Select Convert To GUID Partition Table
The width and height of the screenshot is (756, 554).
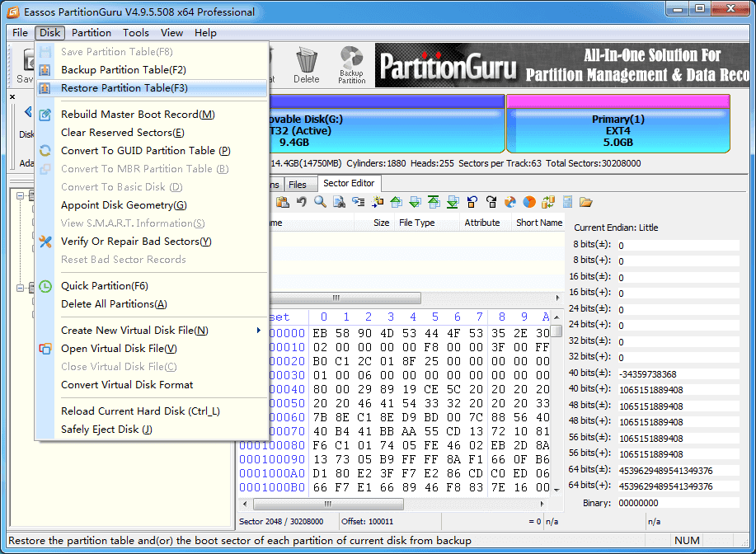coord(152,151)
